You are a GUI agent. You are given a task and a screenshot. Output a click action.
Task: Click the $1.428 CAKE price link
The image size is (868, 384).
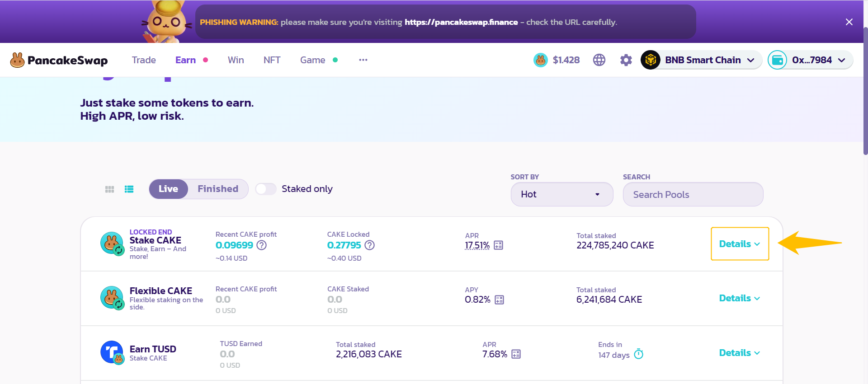(566, 60)
